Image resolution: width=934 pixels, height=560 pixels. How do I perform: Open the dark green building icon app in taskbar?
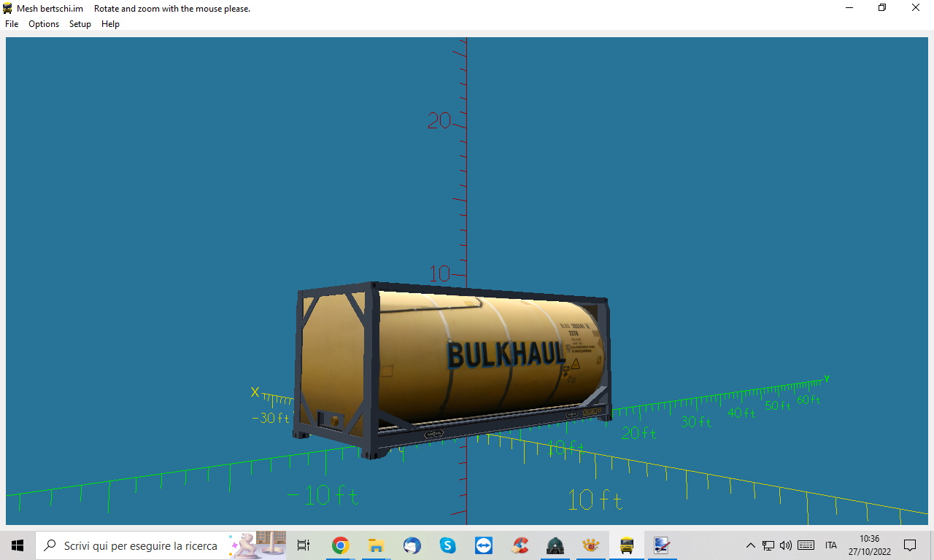[555, 545]
